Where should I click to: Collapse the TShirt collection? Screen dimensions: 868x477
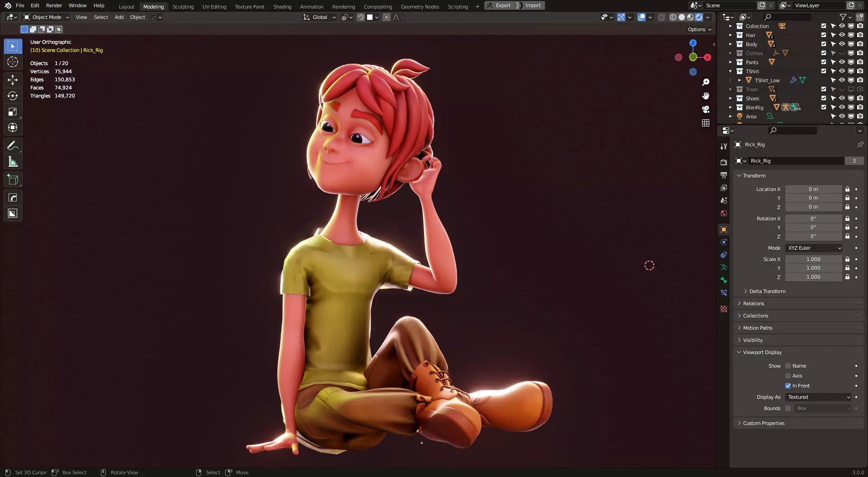point(730,71)
